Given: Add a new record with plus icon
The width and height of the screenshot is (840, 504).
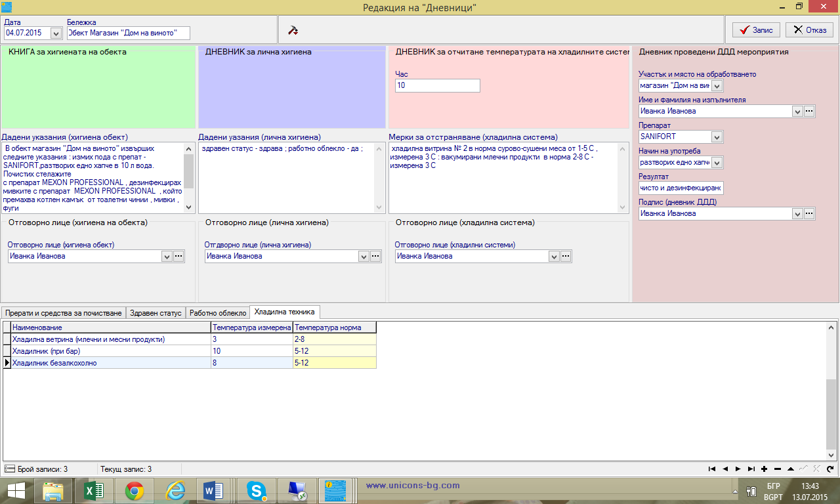Looking at the screenshot, I should (x=765, y=469).
